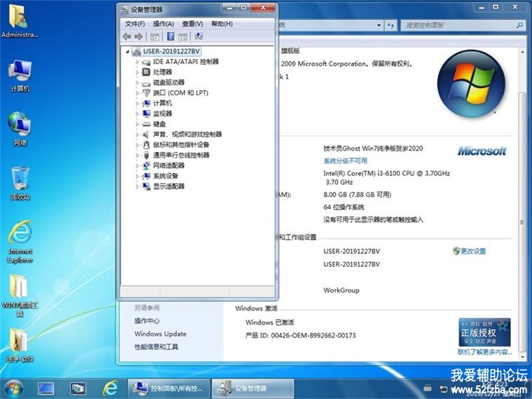
Task: Expand the 计算机 tree node
Action: [137, 104]
